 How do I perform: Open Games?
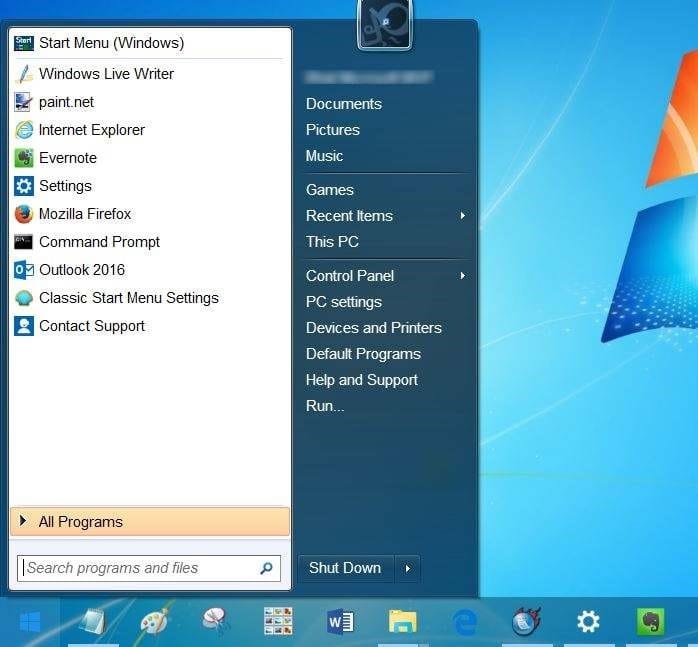[329, 190]
